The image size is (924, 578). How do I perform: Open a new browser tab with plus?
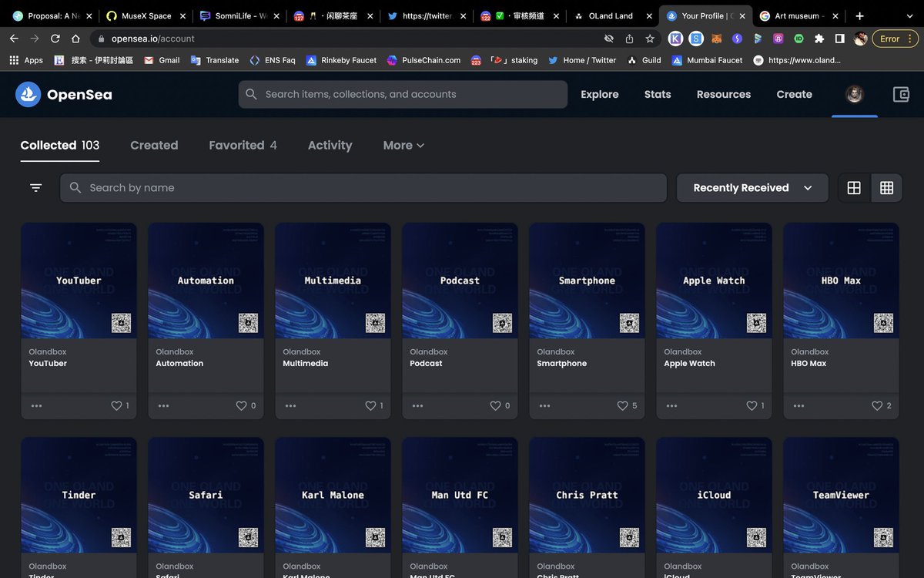[x=859, y=15]
